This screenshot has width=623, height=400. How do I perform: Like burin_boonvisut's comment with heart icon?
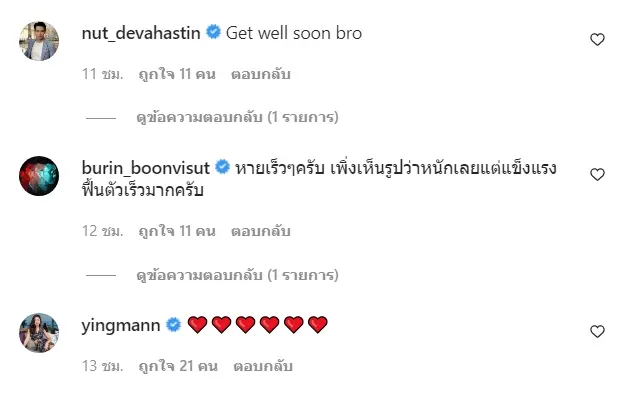[x=597, y=174]
